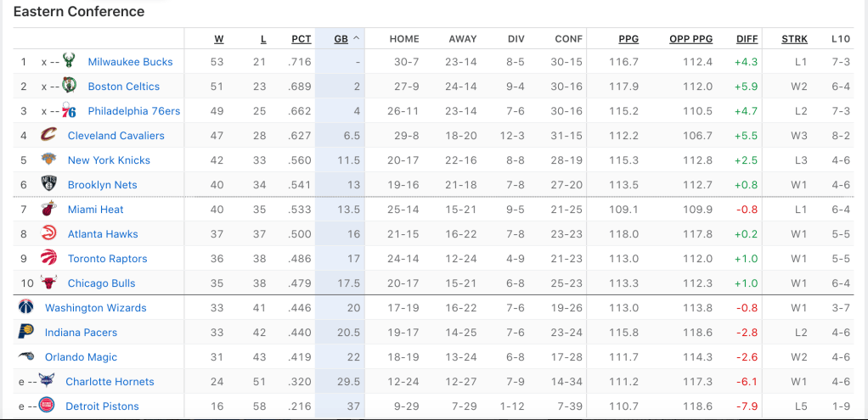Sort by OPP PPG column header

(x=690, y=39)
